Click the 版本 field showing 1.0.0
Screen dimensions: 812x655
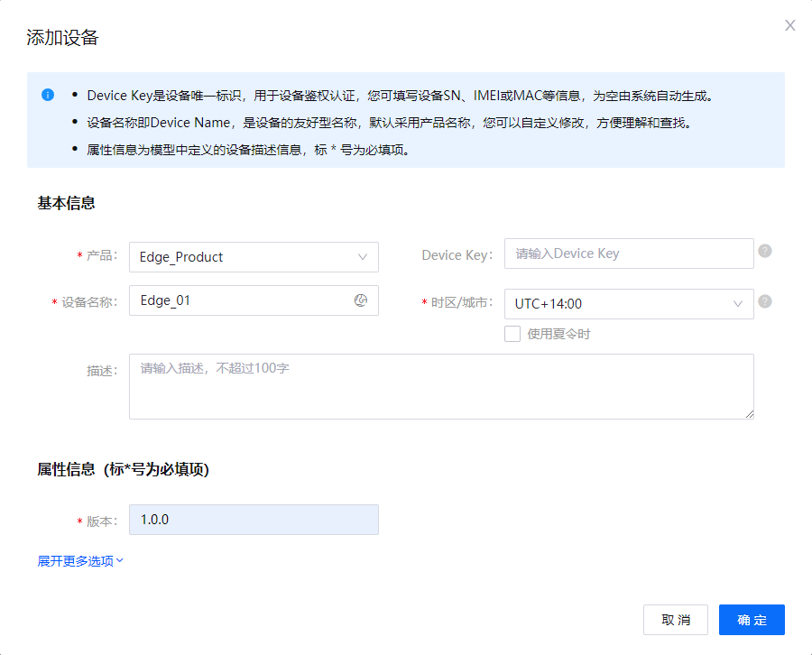point(254,520)
